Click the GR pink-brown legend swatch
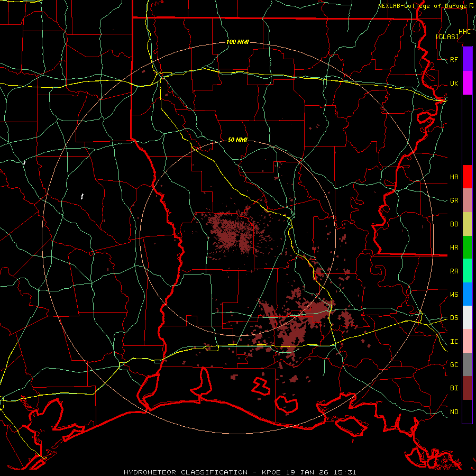Image resolution: width=476 pixels, height=476 pixels. 467,200
